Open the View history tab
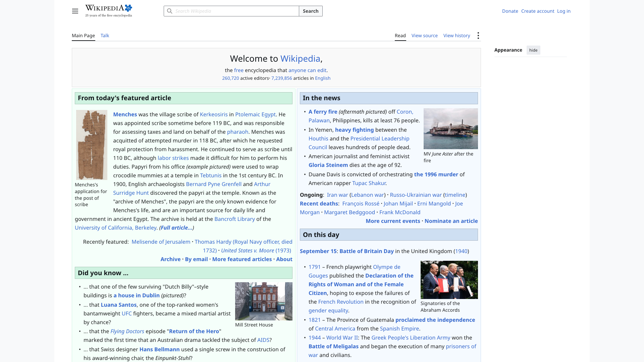 457,36
